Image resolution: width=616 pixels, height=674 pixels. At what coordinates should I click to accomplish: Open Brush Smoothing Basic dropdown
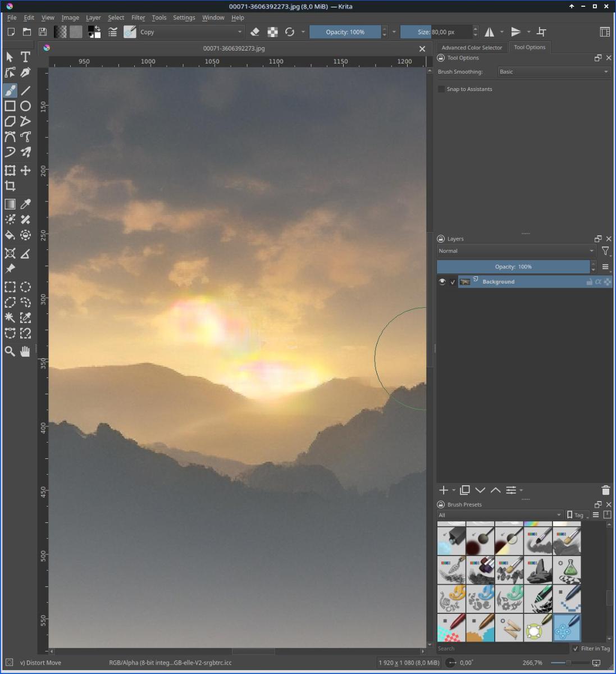point(554,72)
